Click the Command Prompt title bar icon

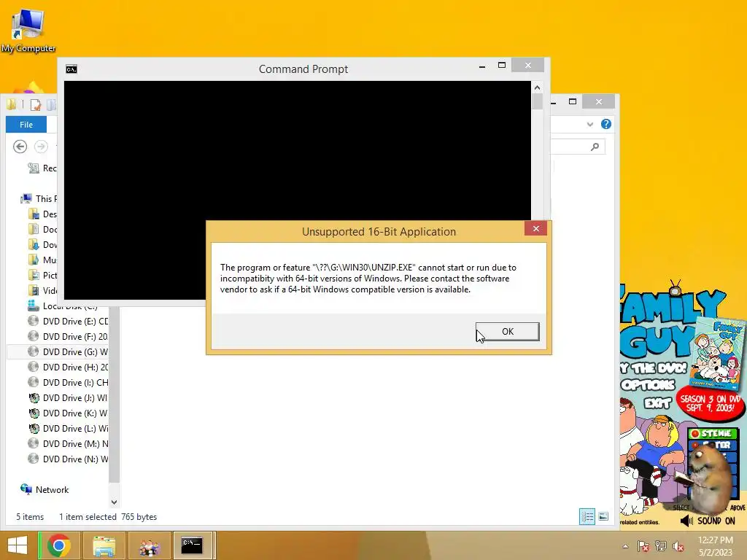tap(71, 69)
